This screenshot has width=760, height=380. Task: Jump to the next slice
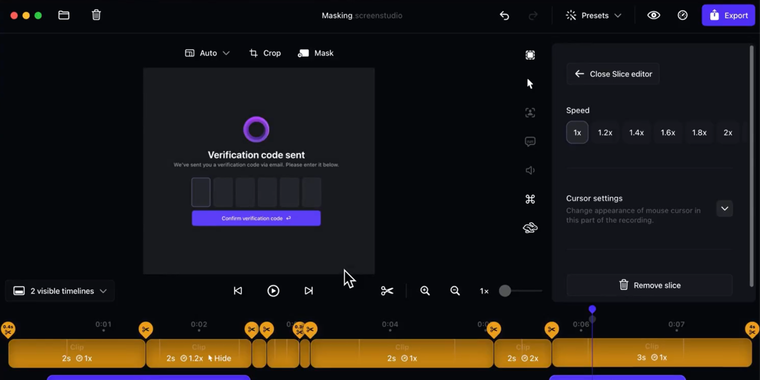(x=309, y=291)
